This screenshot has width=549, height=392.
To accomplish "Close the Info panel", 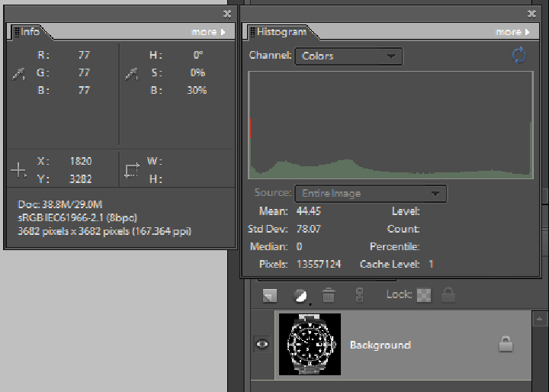I will tap(227, 14).
